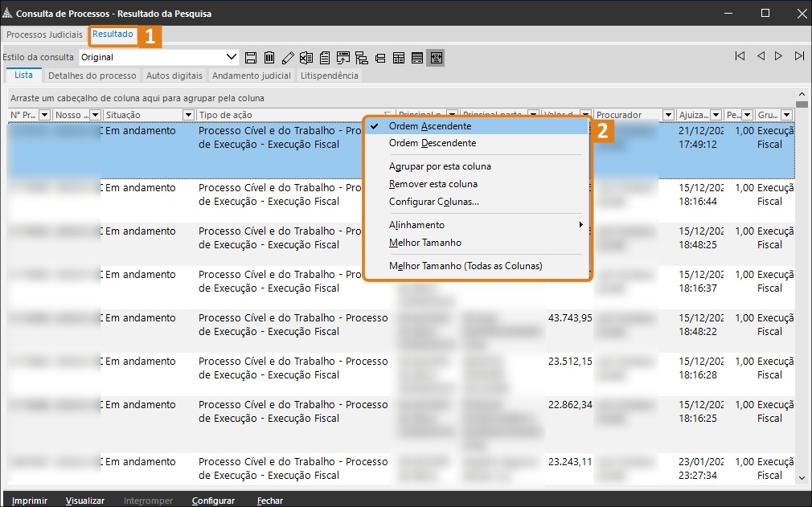Open Configurar Colunas... dialog
The image size is (812, 507).
pyautogui.click(x=477, y=202)
